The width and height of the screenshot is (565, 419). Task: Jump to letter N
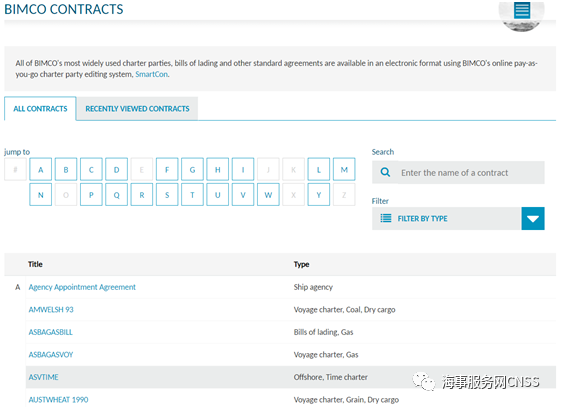(x=41, y=195)
